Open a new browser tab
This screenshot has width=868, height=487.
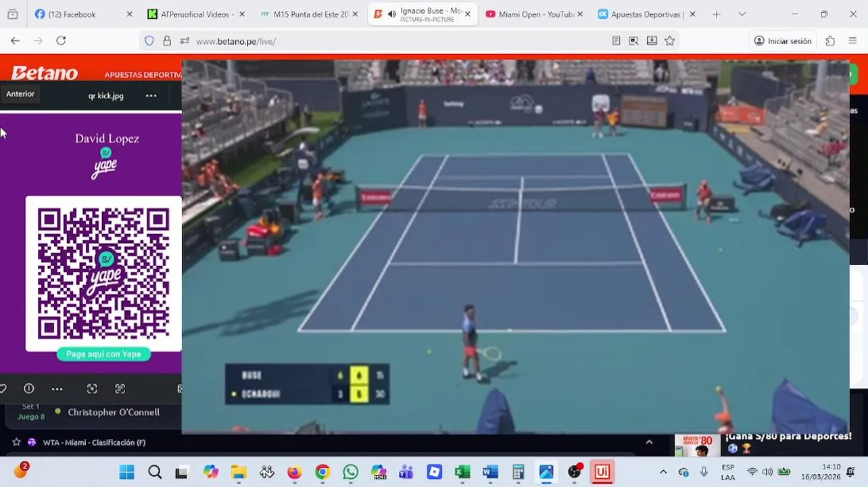(716, 14)
